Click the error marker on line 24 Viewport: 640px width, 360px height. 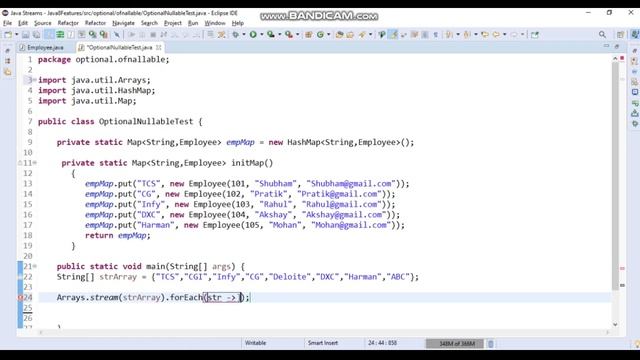(20, 298)
